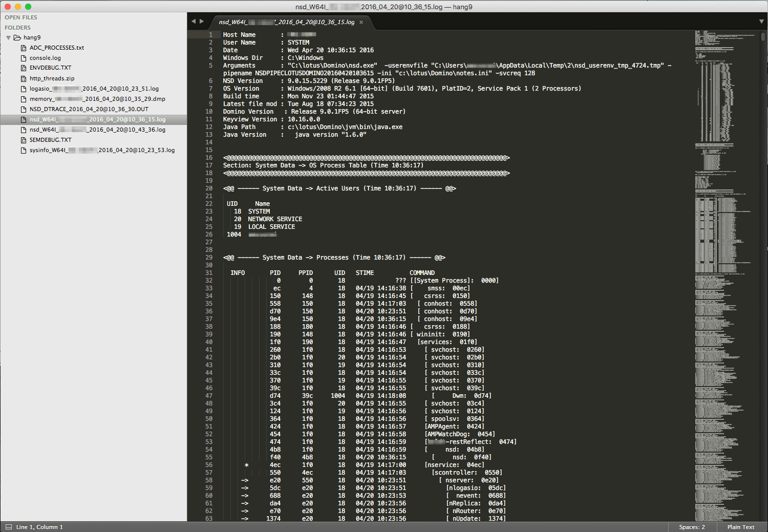Screen dimensions: 768x532
Task: Click 'NSD Version' line text
Action: (x=309, y=81)
